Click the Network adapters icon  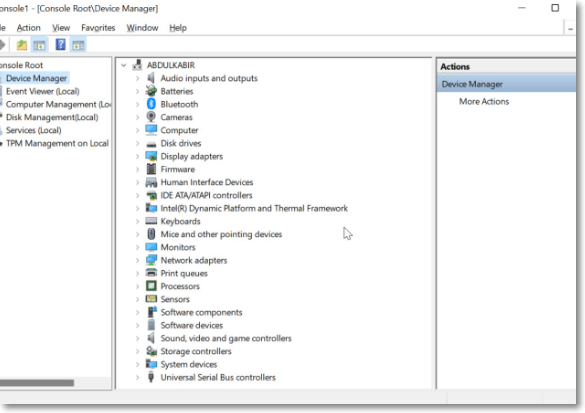pos(151,260)
